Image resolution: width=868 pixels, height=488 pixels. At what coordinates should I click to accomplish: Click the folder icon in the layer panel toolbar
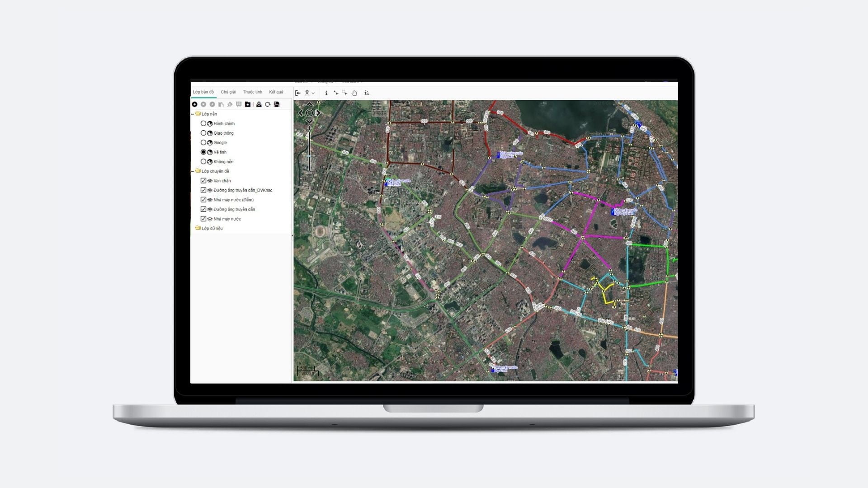248,104
